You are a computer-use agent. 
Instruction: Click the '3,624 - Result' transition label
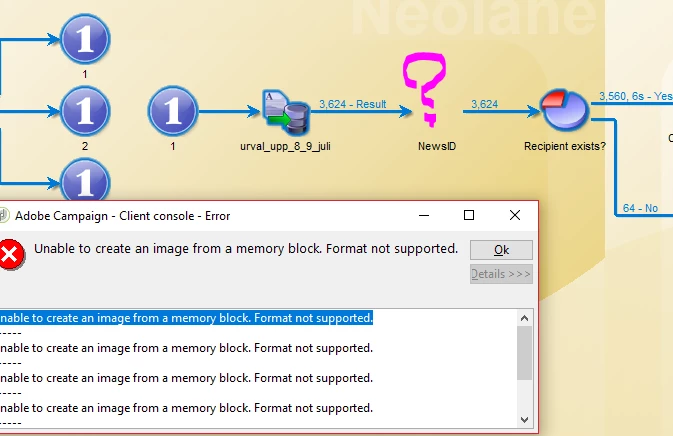[352, 104]
